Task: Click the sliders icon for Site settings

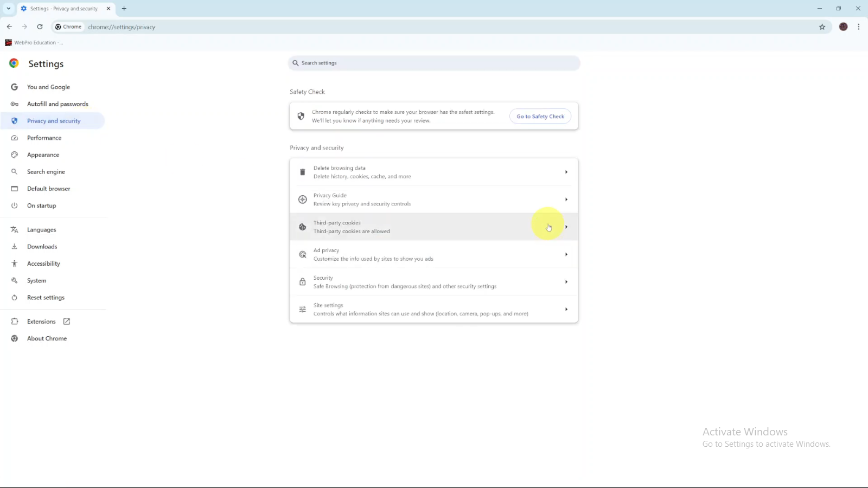Action: [x=303, y=309]
